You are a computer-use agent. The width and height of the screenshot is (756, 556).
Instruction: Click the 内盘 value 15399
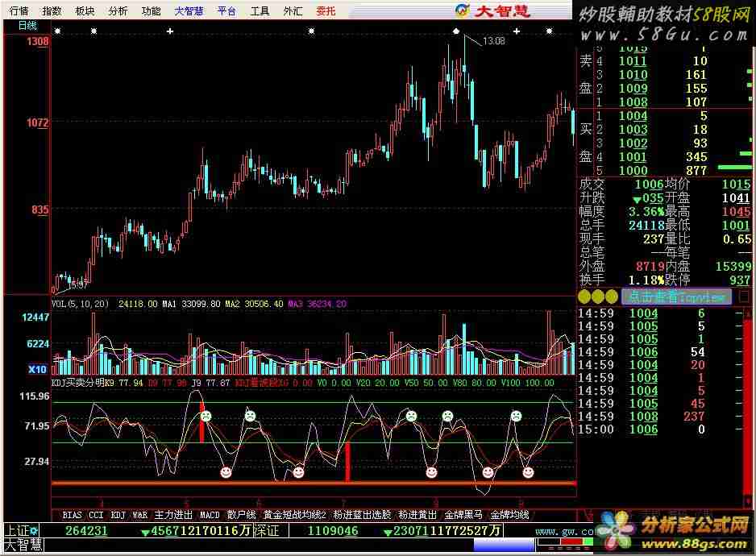[x=733, y=266]
